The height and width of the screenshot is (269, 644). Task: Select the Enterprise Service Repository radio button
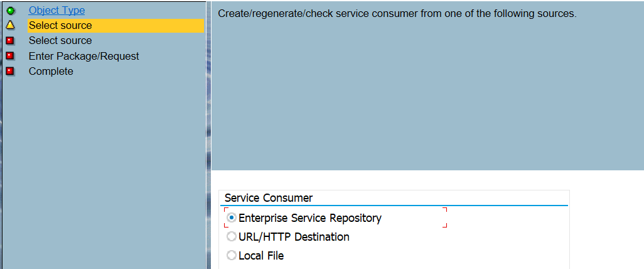232,217
